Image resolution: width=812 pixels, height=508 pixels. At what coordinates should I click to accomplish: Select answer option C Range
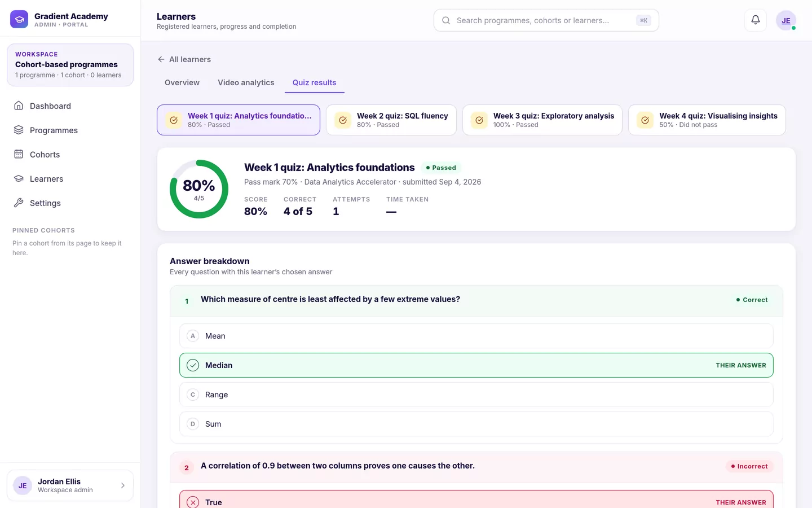point(476,395)
